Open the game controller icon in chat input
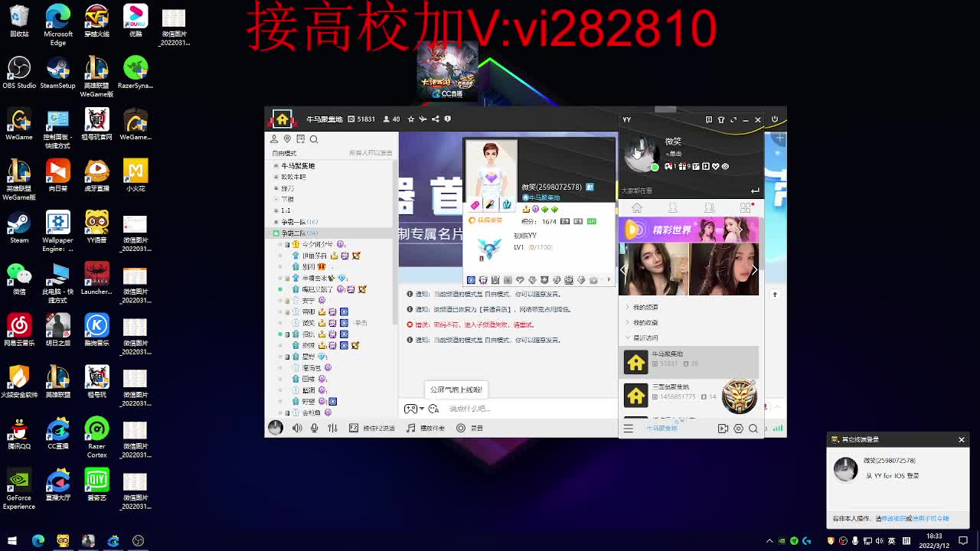The width and height of the screenshot is (980, 551). (410, 409)
